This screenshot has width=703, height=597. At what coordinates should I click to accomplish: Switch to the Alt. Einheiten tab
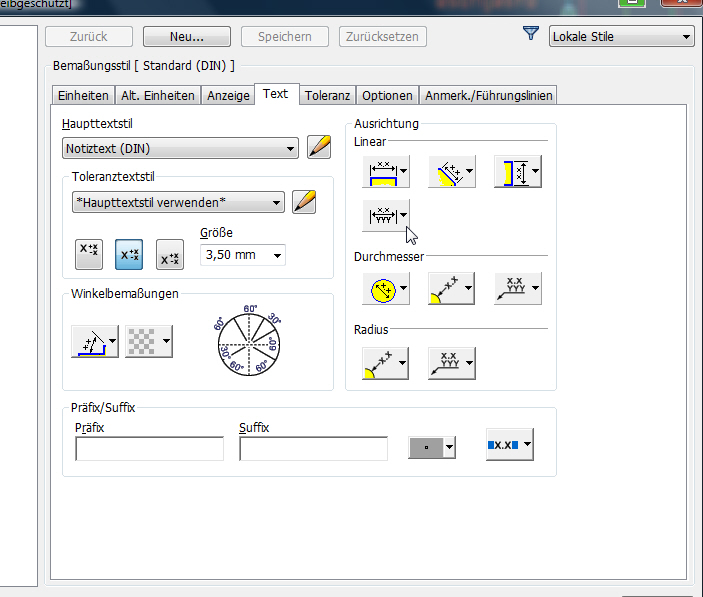(x=158, y=95)
